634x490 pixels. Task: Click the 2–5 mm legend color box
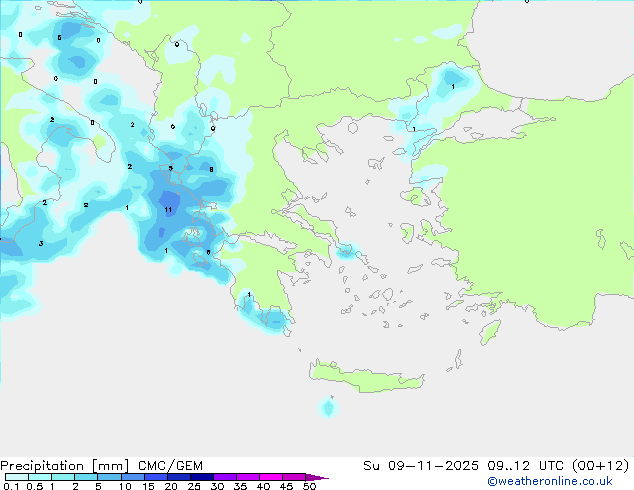pyautogui.click(x=86, y=477)
